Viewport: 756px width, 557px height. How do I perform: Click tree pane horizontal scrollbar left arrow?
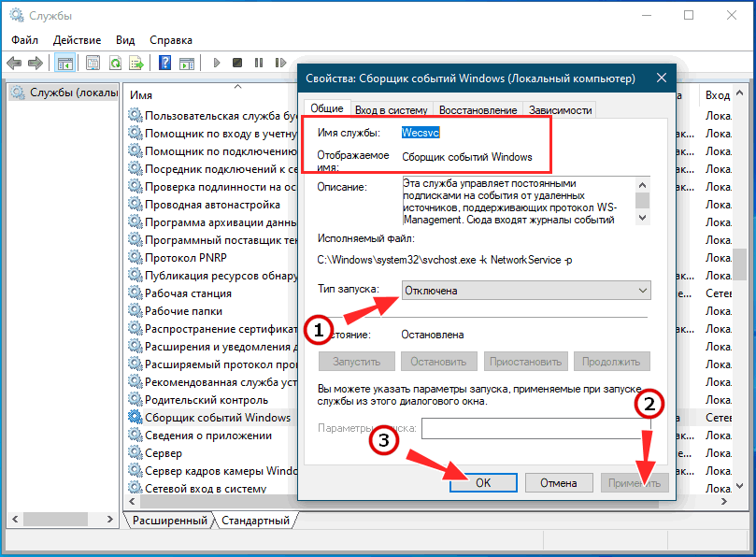(x=15, y=520)
